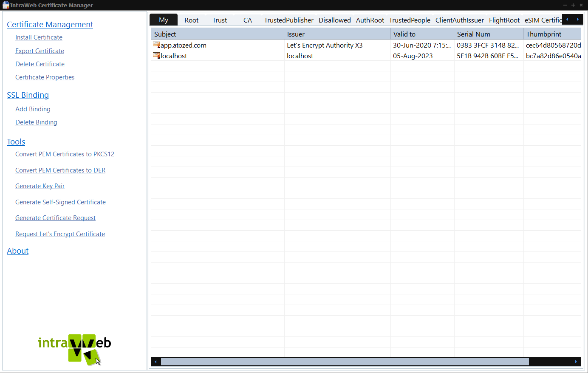This screenshot has width=588, height=373.
Task: Click the Install Certificate link
Action: tap(39, 37)
